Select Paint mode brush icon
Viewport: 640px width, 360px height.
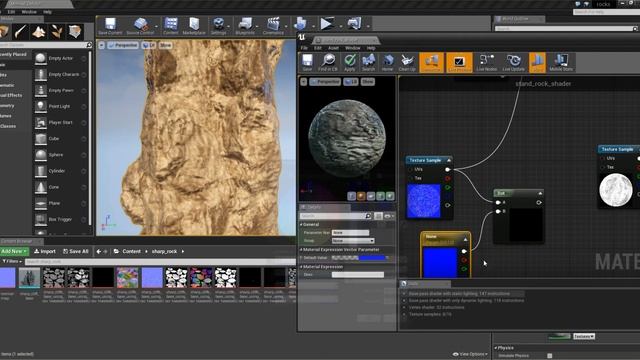tap(20, 31)
